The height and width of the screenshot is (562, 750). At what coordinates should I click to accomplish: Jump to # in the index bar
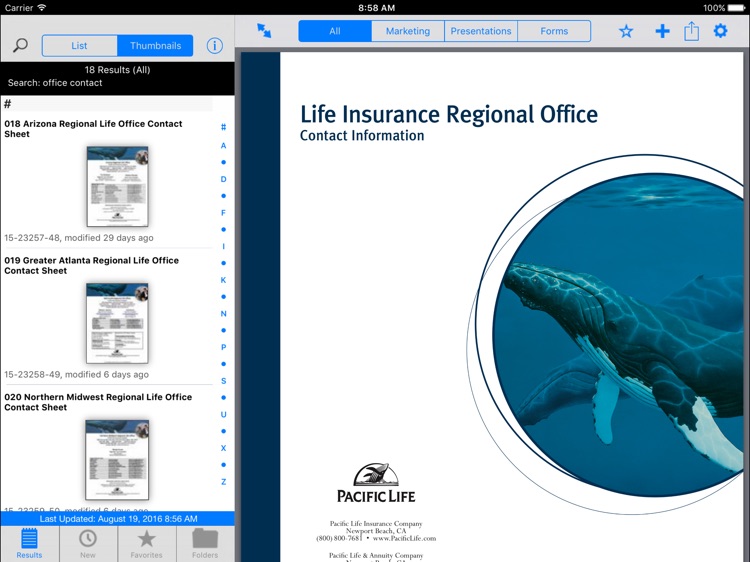223,127
